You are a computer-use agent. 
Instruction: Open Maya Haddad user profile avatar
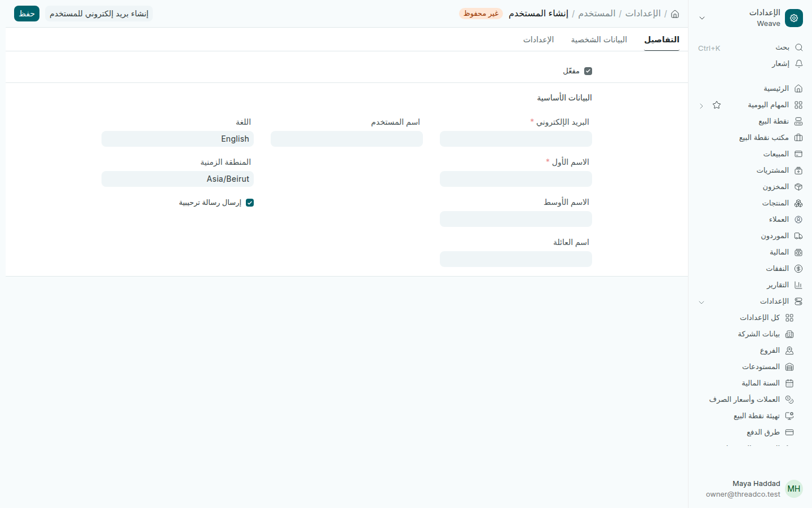794,489
